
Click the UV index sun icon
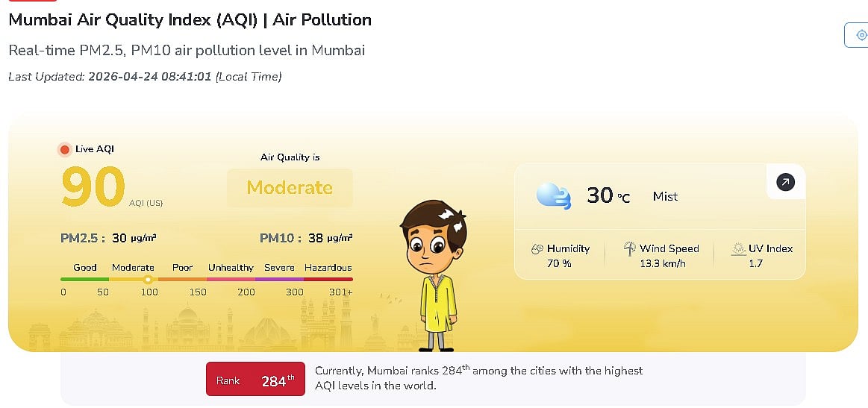tap(738, 249)
